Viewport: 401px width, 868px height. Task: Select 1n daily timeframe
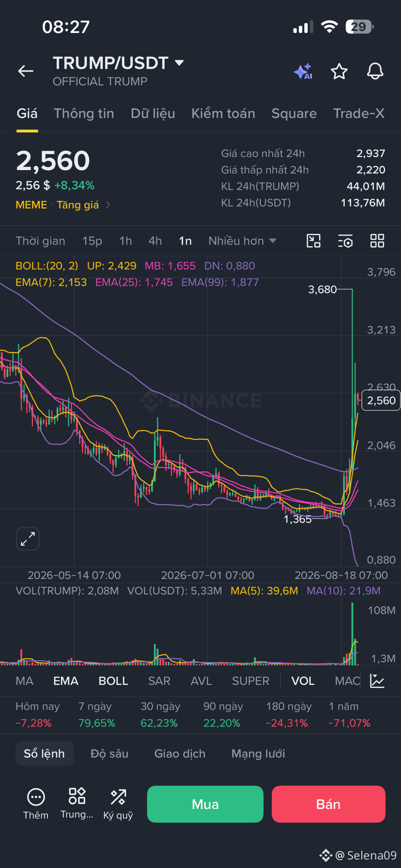(185, 241)
